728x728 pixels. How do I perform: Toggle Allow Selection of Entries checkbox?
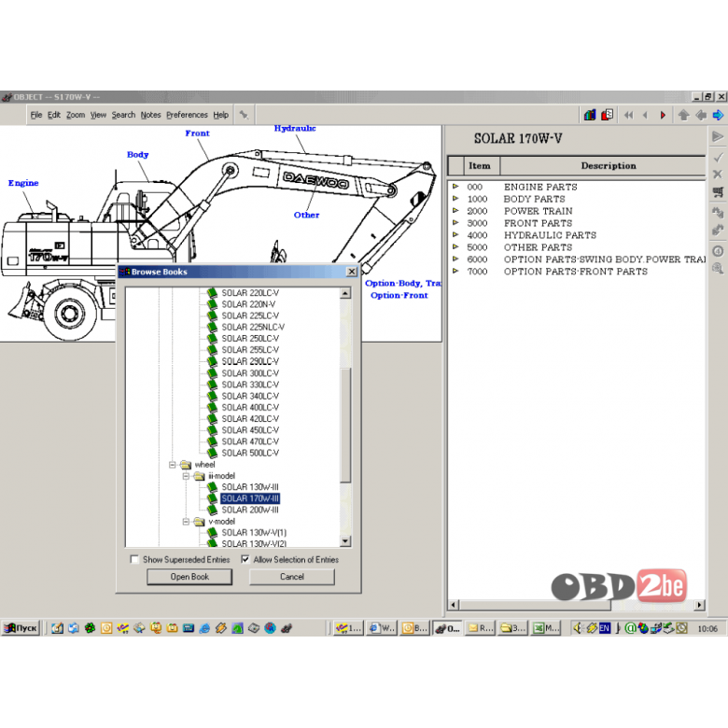[245, 559]
